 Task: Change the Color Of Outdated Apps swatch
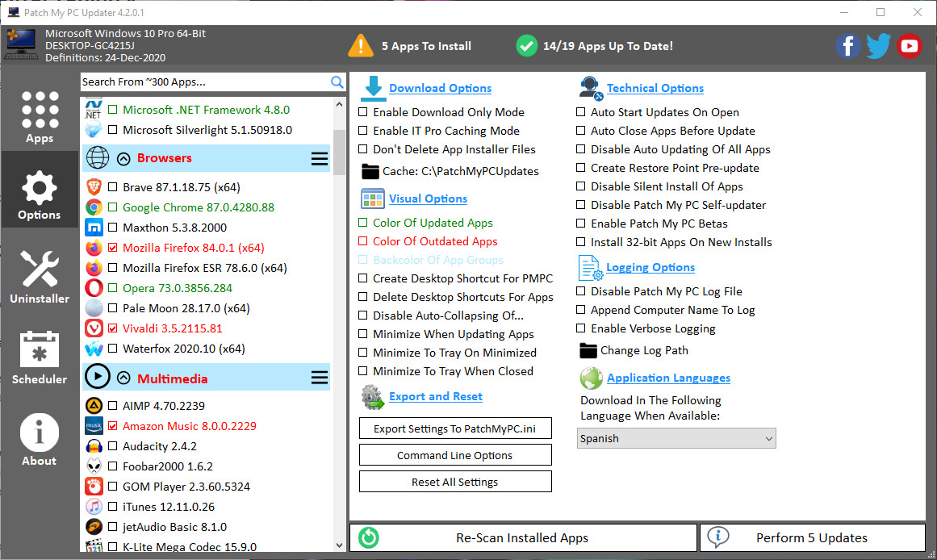point(363,241)
